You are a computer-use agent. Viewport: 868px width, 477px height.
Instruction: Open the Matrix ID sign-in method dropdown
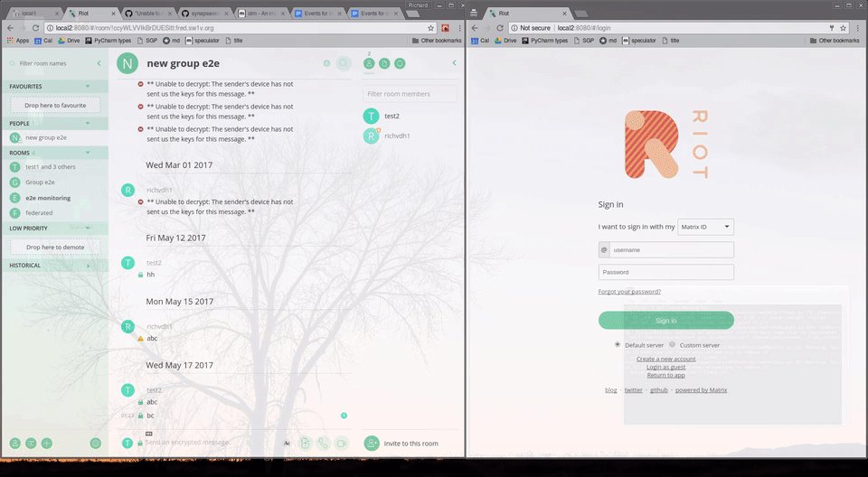[x=706, y=227]
